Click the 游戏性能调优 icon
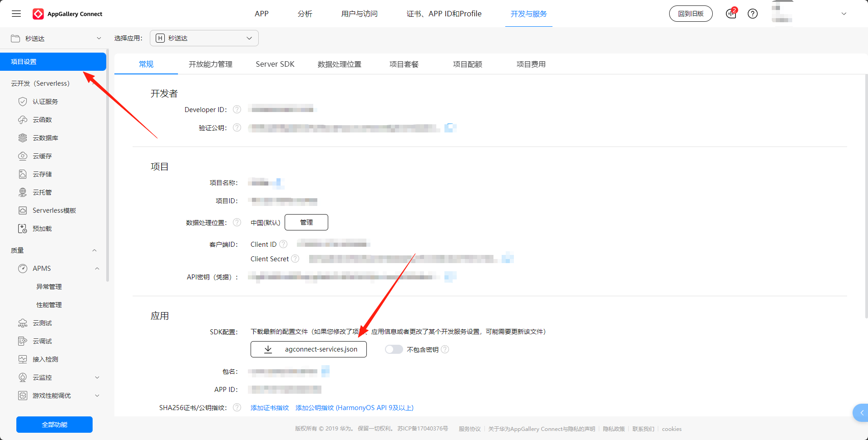 coord(23,396)
